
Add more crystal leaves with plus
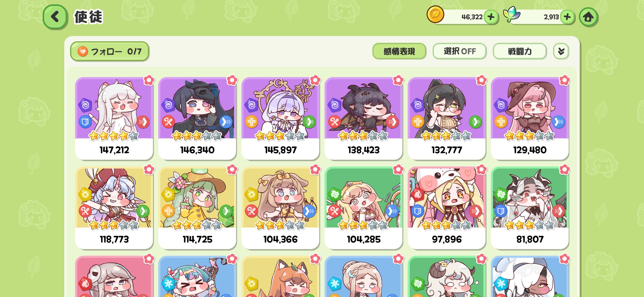point(567,17)
